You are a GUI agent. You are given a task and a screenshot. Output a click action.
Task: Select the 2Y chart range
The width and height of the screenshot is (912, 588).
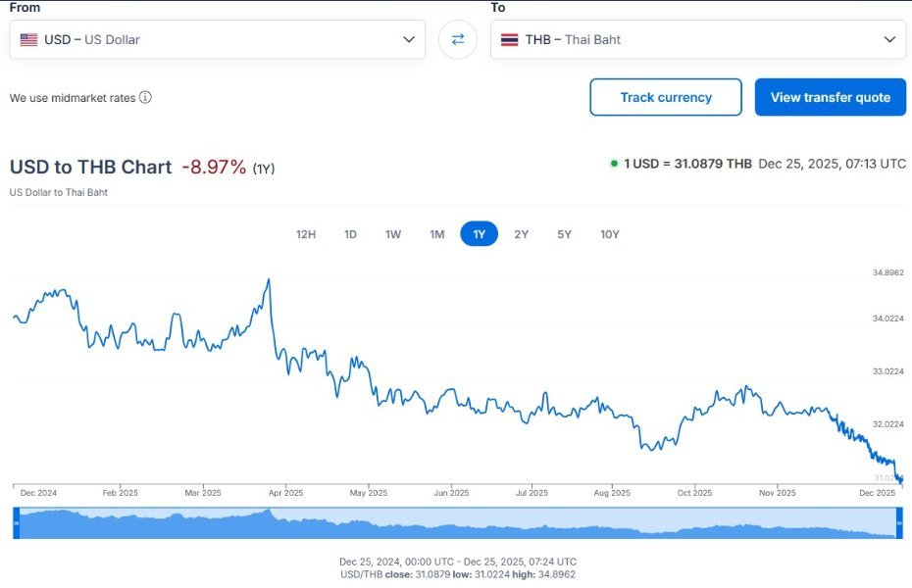coord(522,234)
